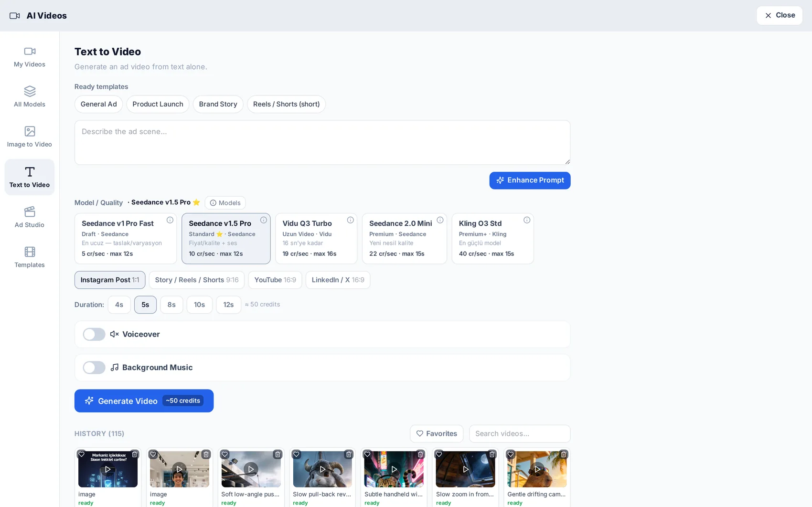Apply the Product Launch template

[158, 104]
